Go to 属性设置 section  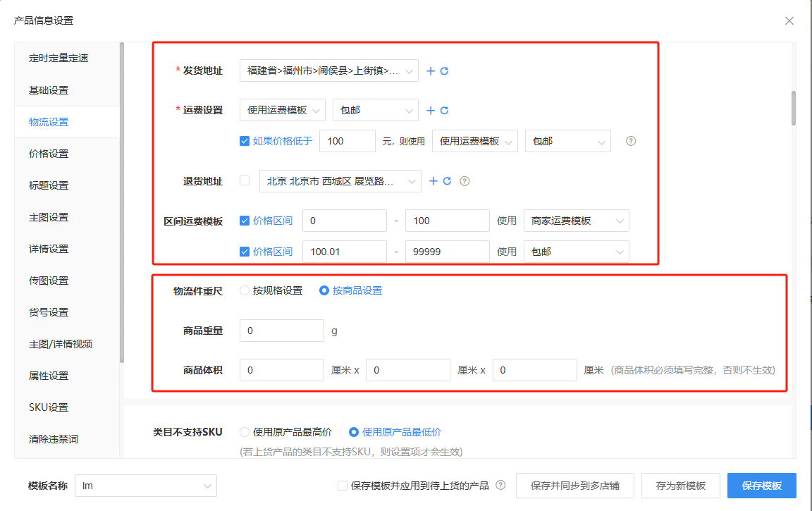coord(49,376)
